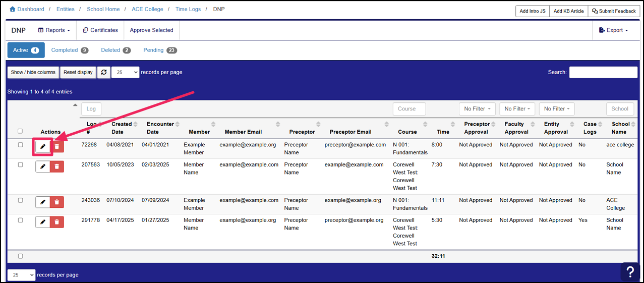Focus the Log filter field
The image size is (644, 283).
(x=92, y=108)
